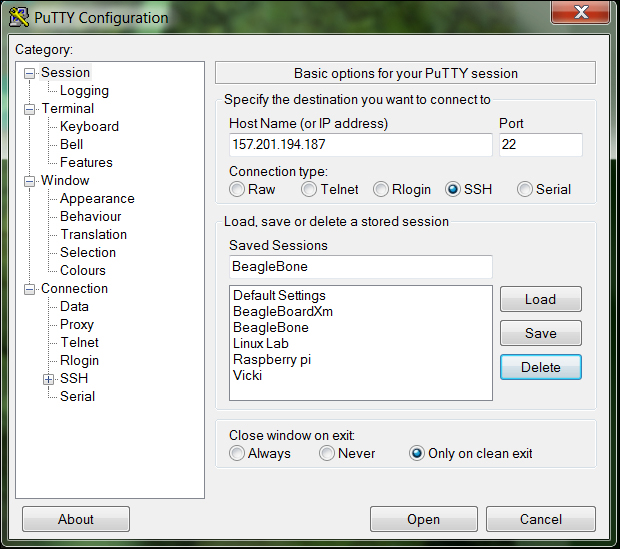
Task: Open the Bell settings category
Action: point(72,144)
